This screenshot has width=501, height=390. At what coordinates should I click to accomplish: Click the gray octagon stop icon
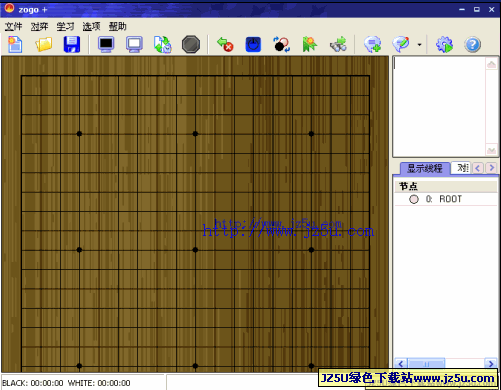point(191,44)
